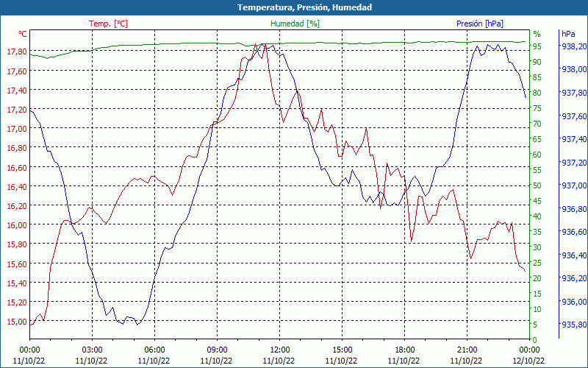Click the blue 'hPa' unit label
Viewport: 588px width, 368px height.
coord(568,34)
